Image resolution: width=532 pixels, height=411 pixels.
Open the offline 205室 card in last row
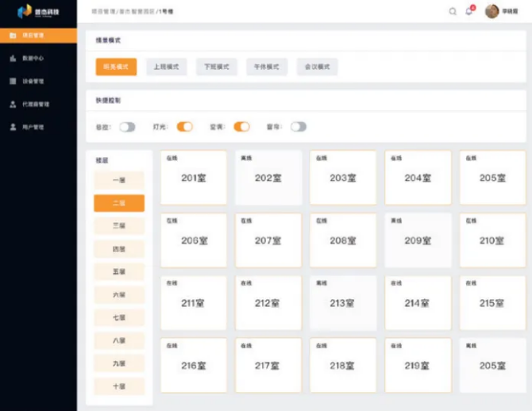492,365
